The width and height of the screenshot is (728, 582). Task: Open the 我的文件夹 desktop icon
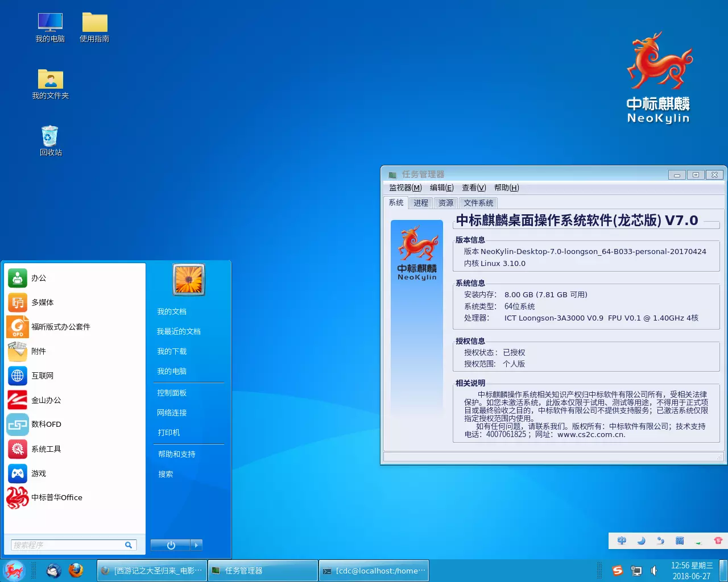[x=50, y=84]
